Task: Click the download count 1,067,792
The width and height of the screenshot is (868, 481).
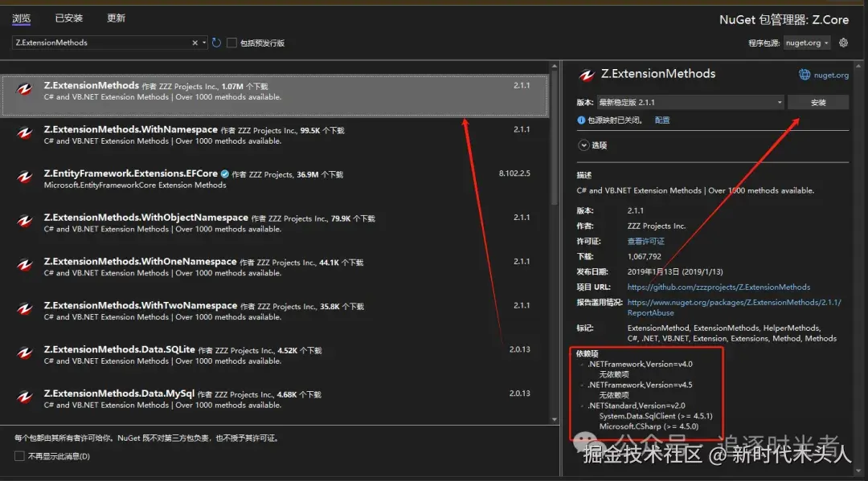Action: coord(645,256)
